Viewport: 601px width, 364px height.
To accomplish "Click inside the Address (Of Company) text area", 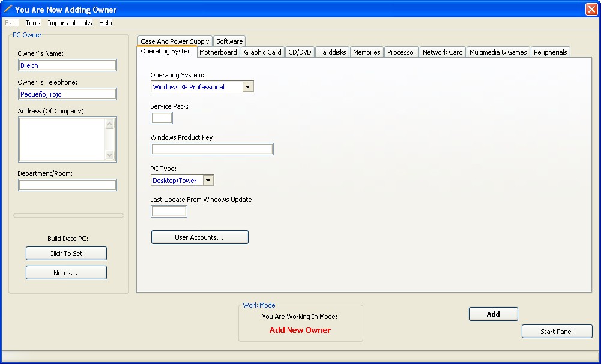I will [62, 139].
